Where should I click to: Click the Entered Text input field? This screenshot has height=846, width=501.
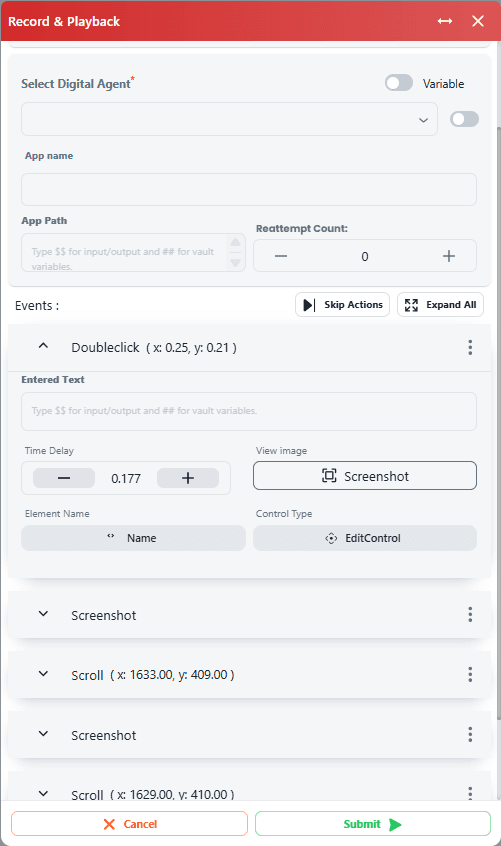(249, 411)
